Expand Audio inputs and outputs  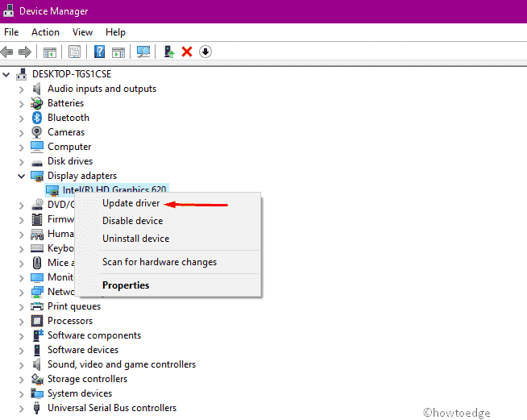pos(22,89)
